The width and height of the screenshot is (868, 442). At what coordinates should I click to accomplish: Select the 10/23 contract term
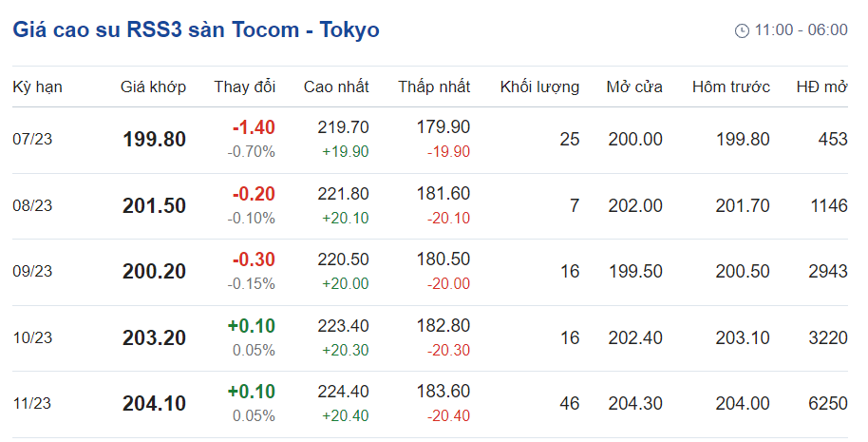tap(32, 337)
